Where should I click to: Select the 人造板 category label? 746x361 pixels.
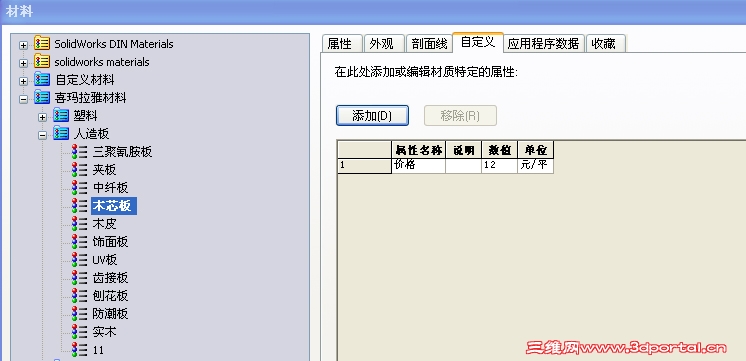pyautogui.click(x=92, y=134)
